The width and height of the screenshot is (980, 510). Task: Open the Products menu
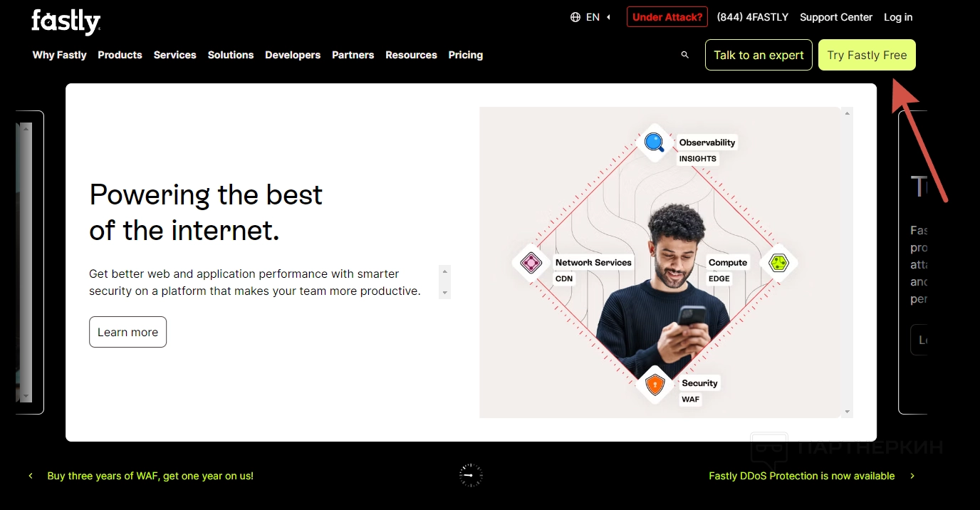tap(120, 55)
